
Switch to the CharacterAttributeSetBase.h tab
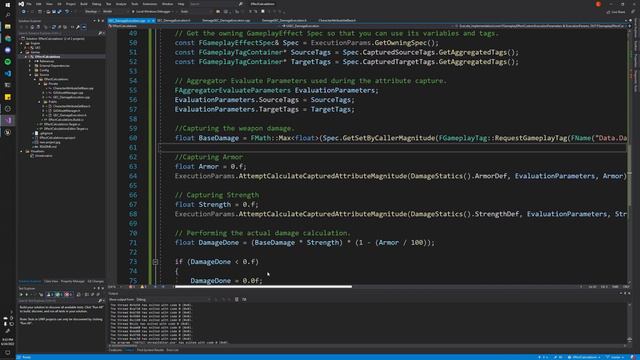(x=337, y=20)
